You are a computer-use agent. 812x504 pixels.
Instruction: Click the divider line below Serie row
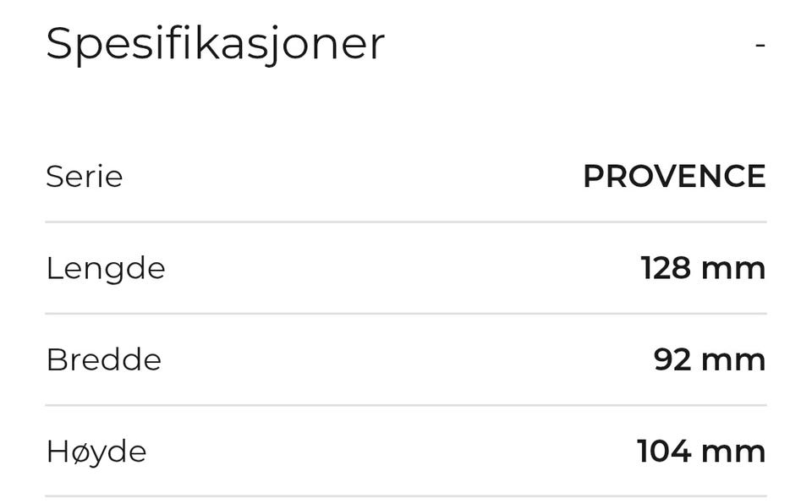point(406,222)
